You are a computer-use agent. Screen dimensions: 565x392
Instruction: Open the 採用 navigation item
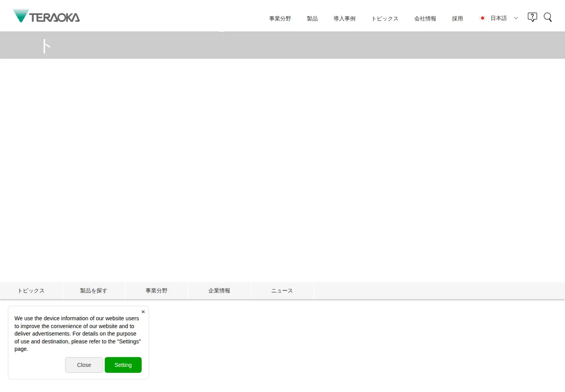pyautogui.click(x=457, y=18)
